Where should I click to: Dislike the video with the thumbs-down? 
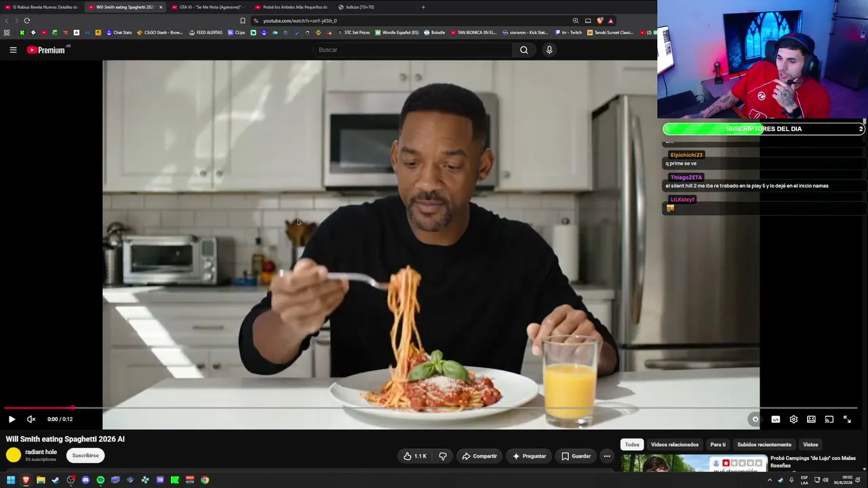(443, 456)
